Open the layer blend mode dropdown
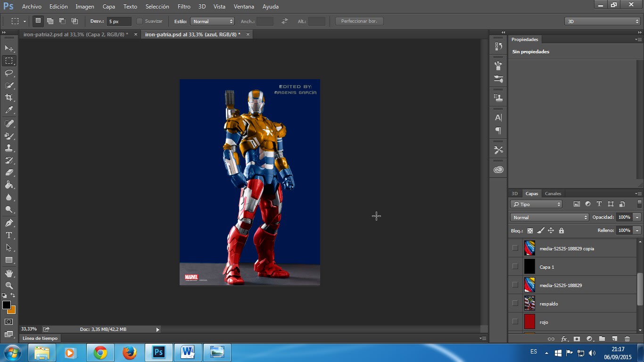 pyautogui.click(x=550, y=217)
